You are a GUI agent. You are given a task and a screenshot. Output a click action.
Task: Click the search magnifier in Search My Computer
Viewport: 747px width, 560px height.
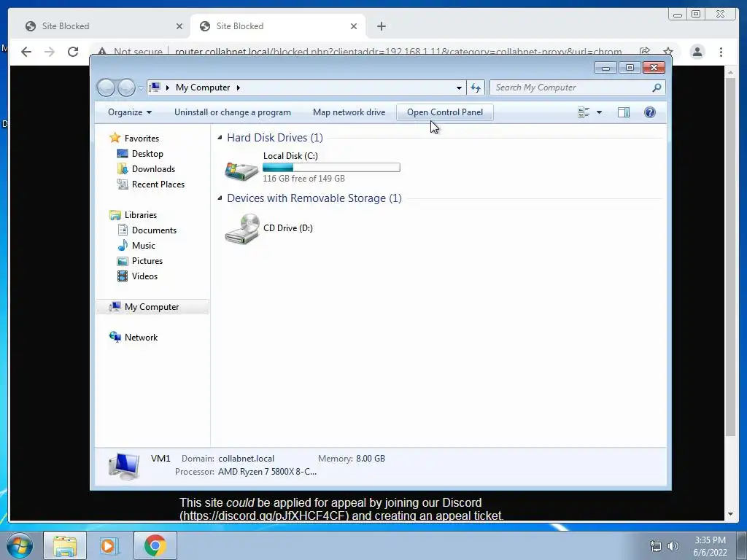click(657, 87)
